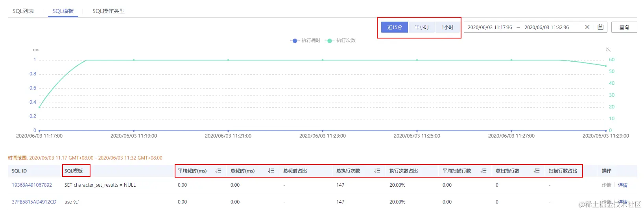Click the 总耗时占比 column header
Image resolution: width=644 pixels, height=211 pixels.
295,171
